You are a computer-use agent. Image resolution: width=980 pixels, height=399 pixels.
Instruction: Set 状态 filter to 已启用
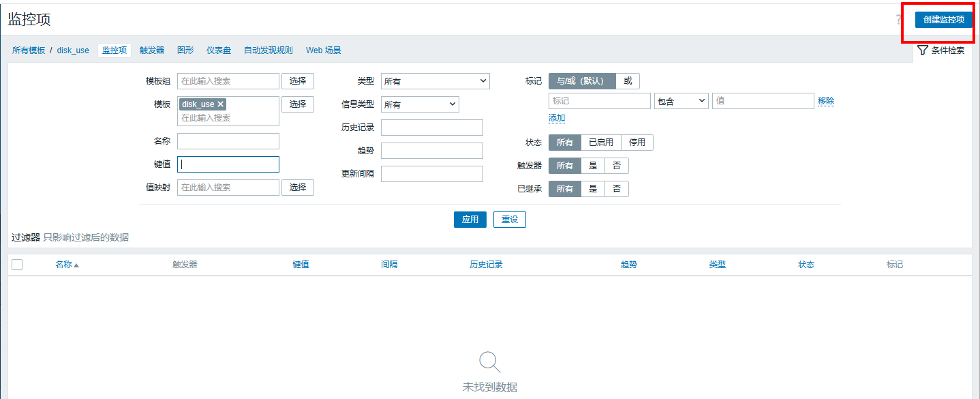(601, 143)
